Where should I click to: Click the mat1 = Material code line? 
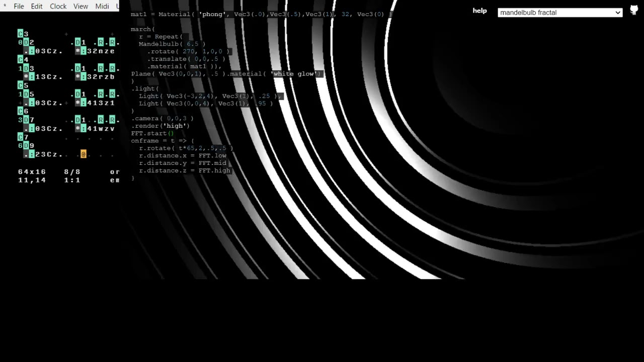pos(261,14)
